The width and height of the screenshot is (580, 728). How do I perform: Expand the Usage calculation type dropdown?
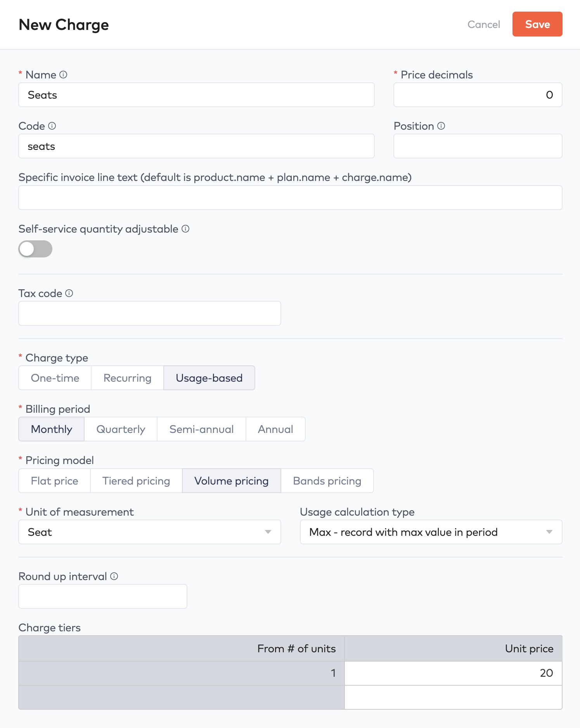[431, 532]
